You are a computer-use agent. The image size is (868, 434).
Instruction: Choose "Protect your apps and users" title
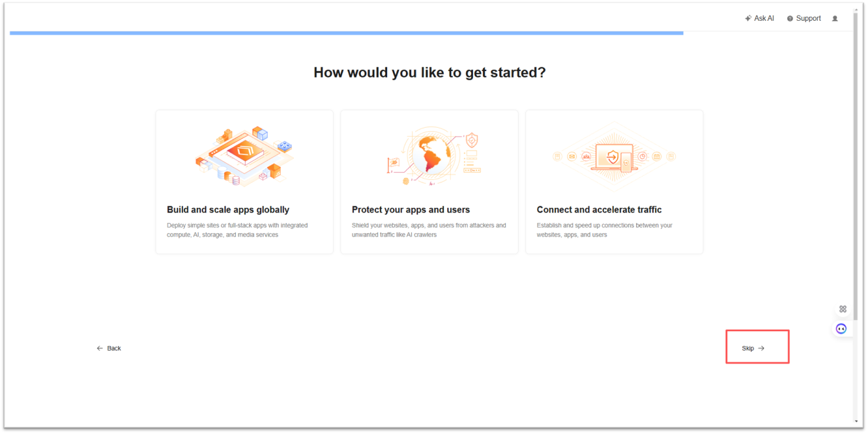[411, 210]
